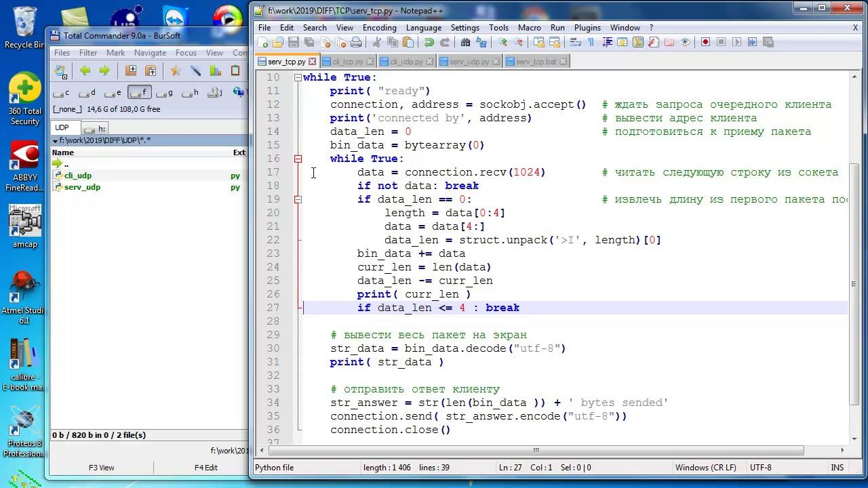This screenshot has height=488, width=868.
Task: Select drive e in Total Commander
Action: coord(113,93)
